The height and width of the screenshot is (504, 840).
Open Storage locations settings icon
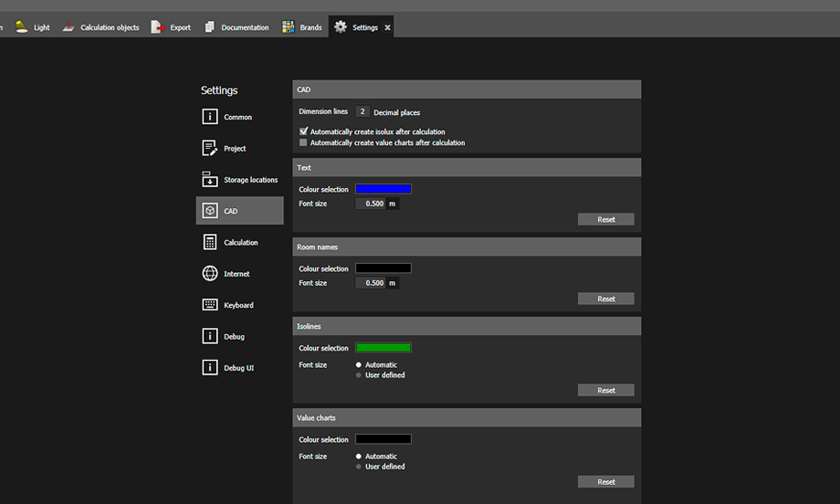[210, 180]
